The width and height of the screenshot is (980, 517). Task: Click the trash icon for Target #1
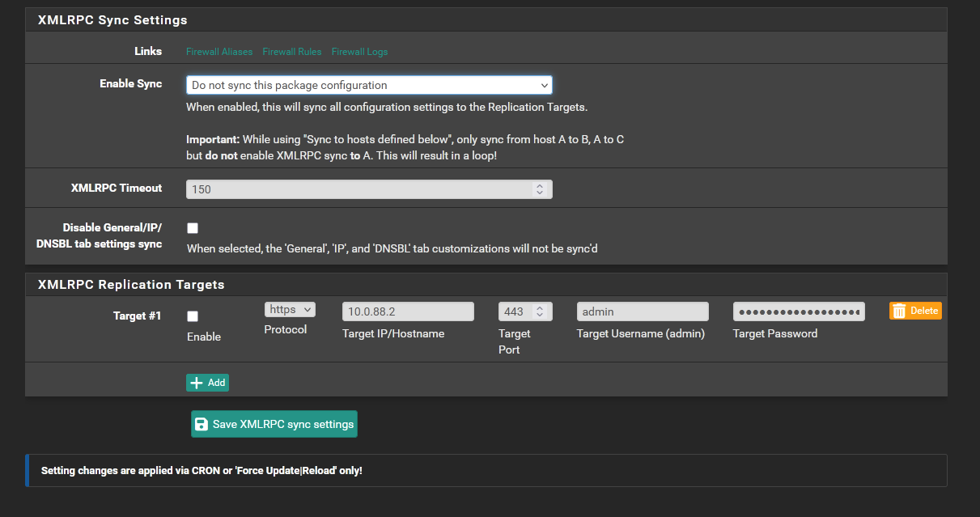point(899,311)
